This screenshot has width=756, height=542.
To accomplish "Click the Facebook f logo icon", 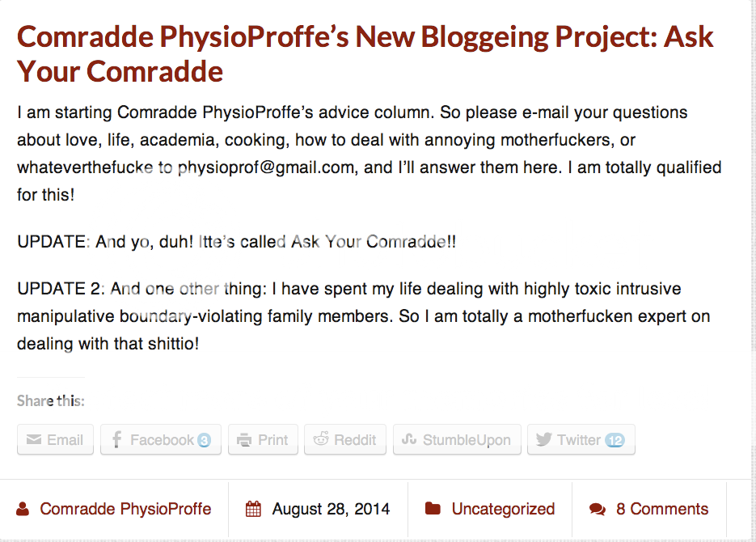I will 116,440.
